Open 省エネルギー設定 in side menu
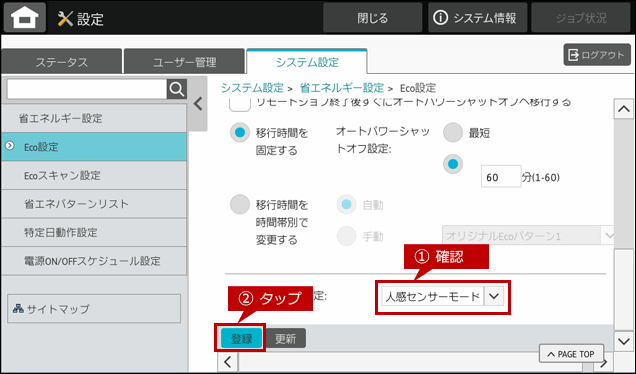This screenshot has height=374, width=636. click(x=94, y=118)
